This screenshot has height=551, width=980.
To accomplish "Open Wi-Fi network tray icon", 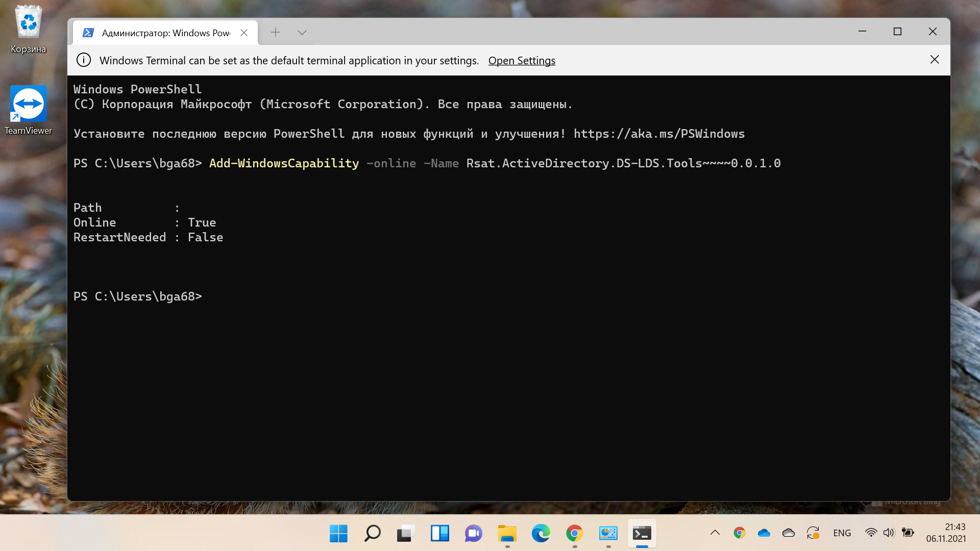I will [871, 533].
